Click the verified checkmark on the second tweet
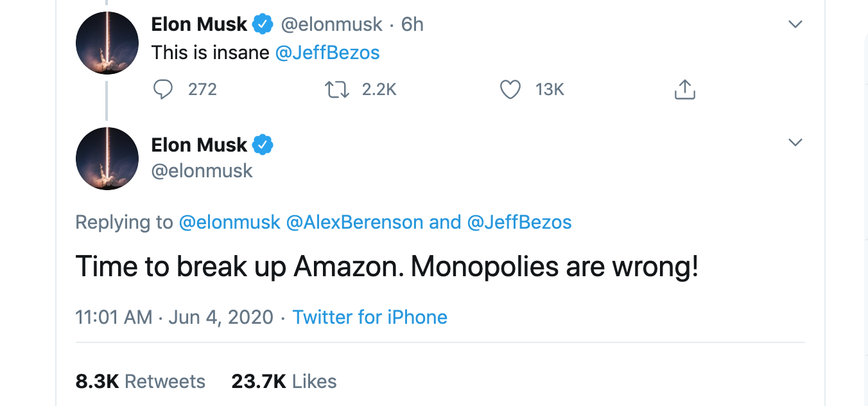 coord(262,144)
